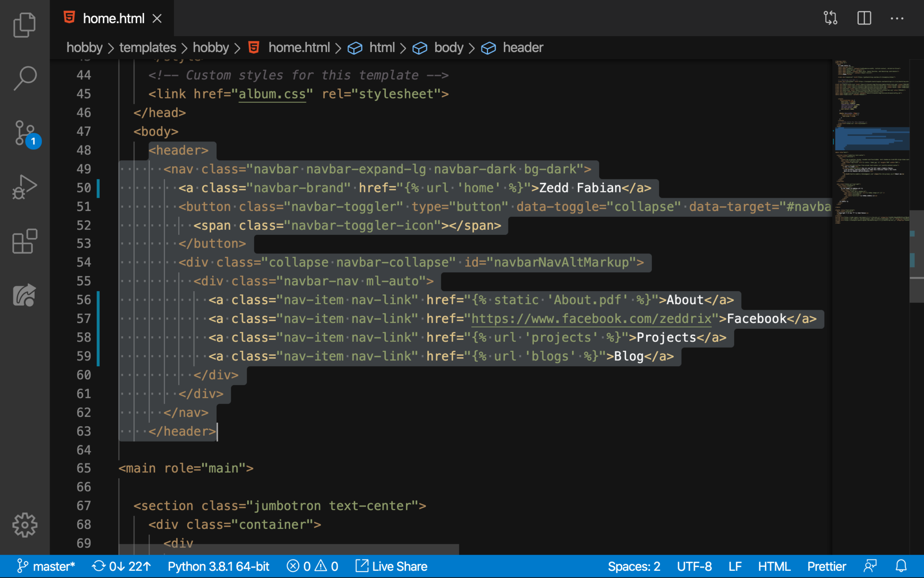
Task: Open the notifications bell
Action: 901,566
